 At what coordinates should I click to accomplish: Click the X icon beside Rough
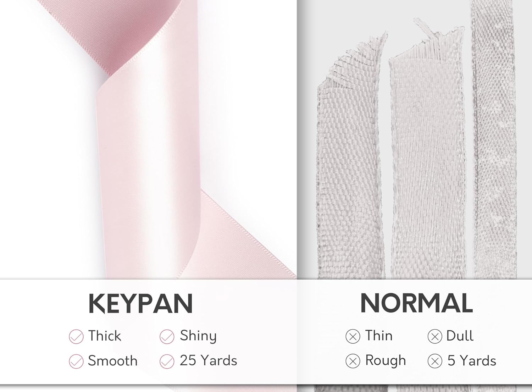coord(353,361)
